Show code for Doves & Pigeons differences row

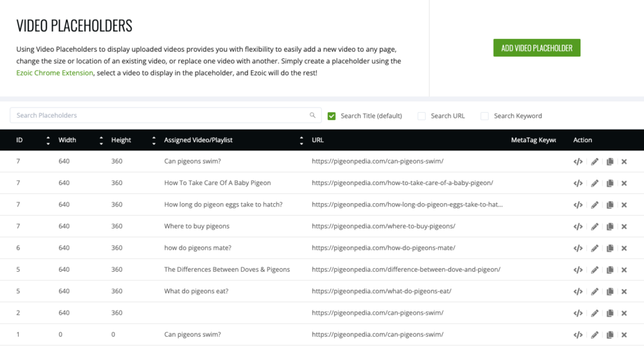[578, 270]
